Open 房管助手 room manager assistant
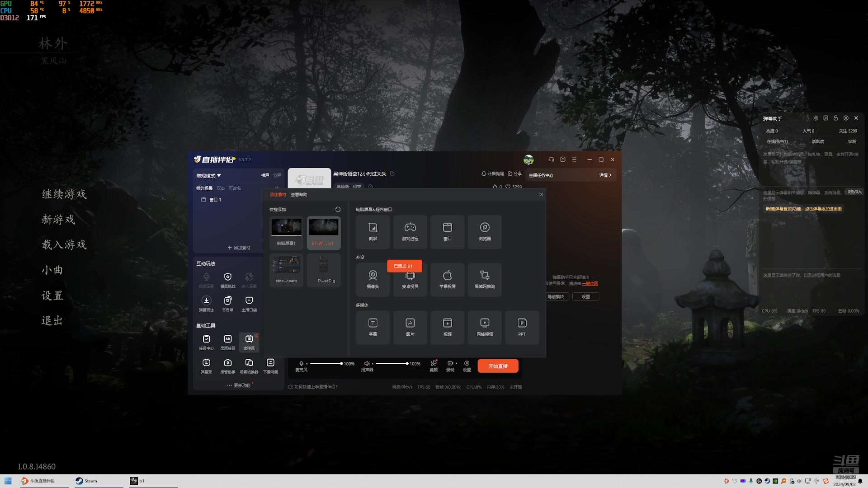868x488 pixels. tap(228, 366)
